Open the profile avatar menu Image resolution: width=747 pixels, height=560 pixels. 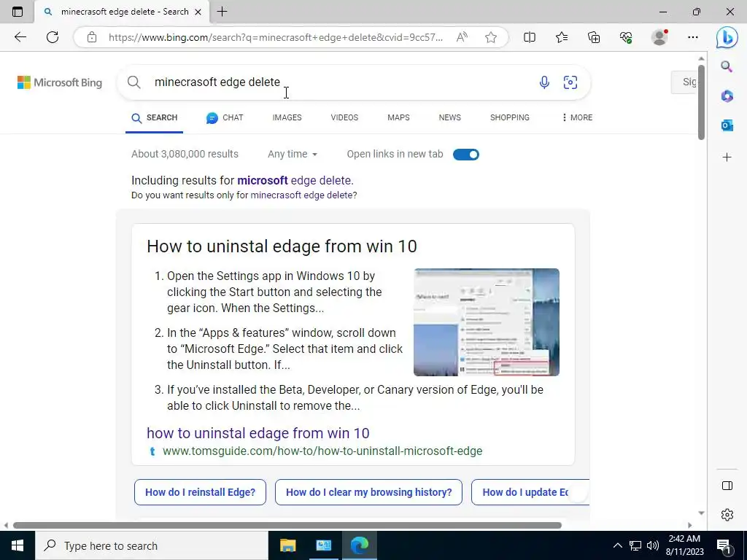659,37
